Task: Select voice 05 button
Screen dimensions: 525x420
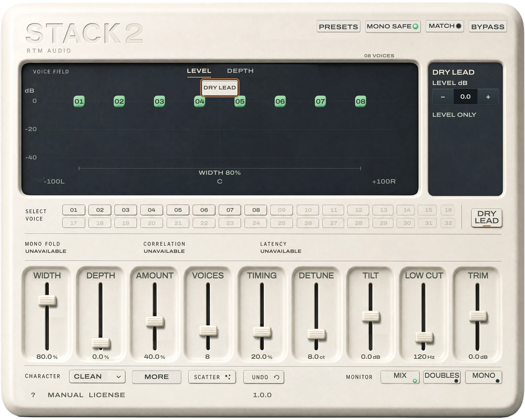Action: click(x=178, y=210)
